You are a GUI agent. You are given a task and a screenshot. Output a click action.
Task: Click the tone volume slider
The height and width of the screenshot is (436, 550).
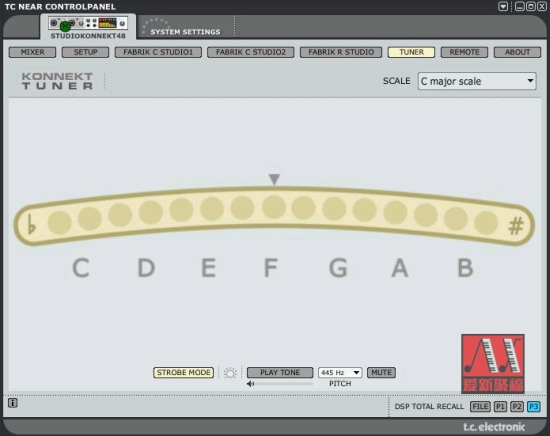click(x=284, y=384)
